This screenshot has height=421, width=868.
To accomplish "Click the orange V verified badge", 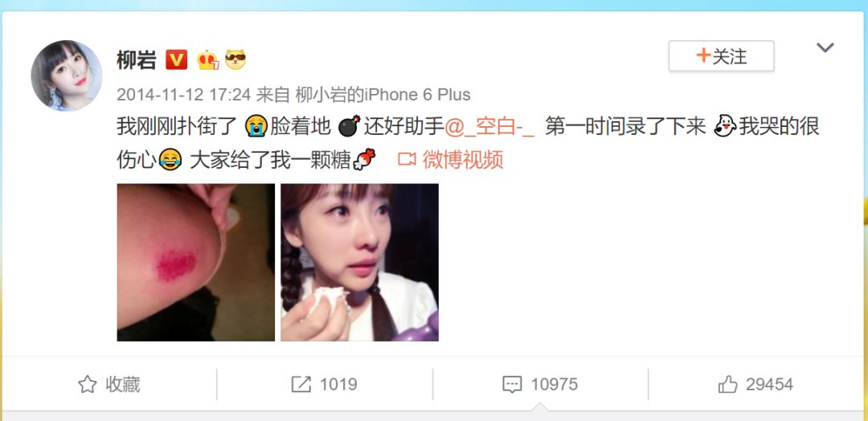I will coord(177,59).
